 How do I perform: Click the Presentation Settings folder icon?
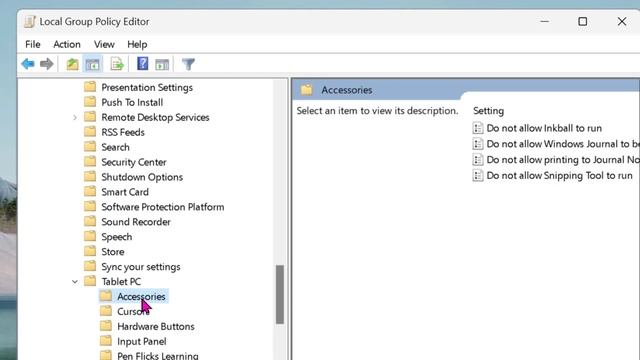click(x=90, y=87)
